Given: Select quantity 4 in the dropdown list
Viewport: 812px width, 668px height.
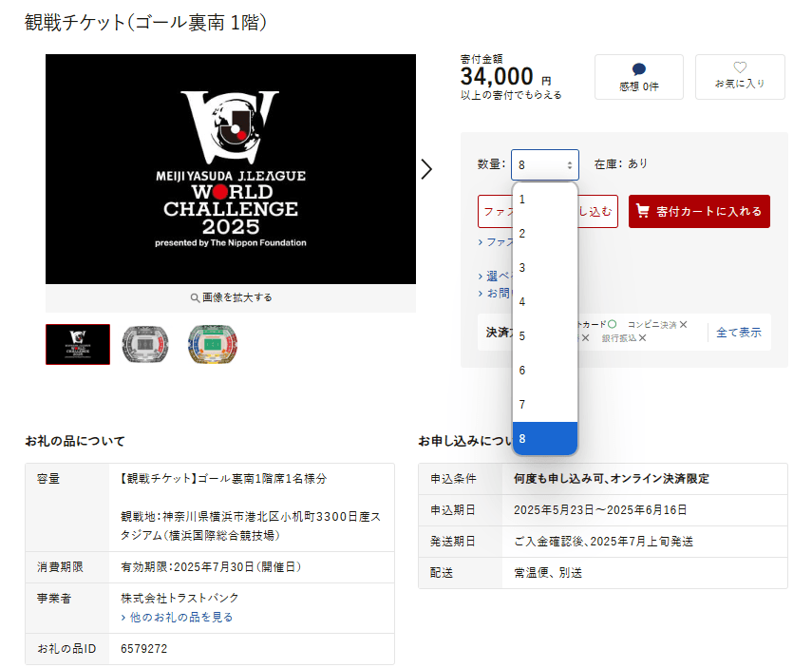Looking at the screenshot, I should point(544,302).
